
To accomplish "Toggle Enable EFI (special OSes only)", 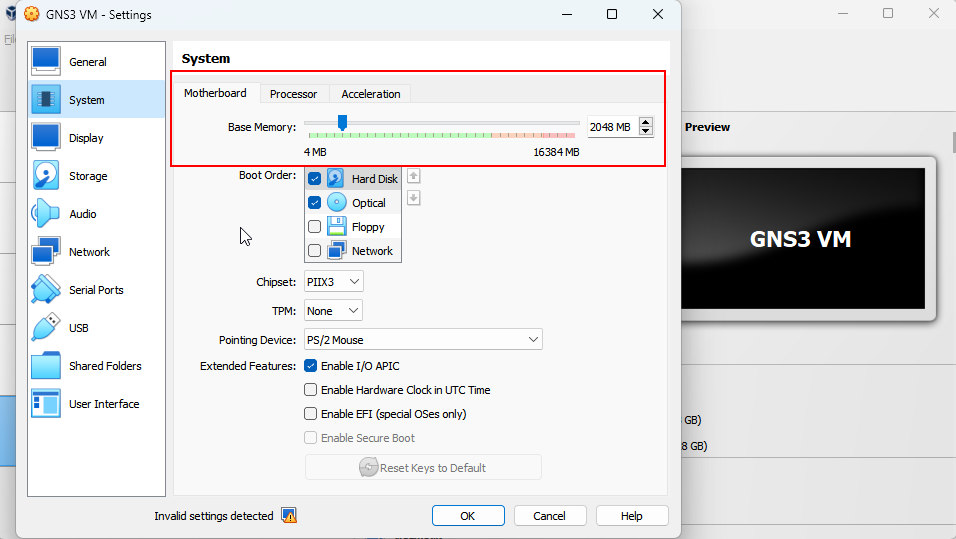I will [x=311, y=414].
